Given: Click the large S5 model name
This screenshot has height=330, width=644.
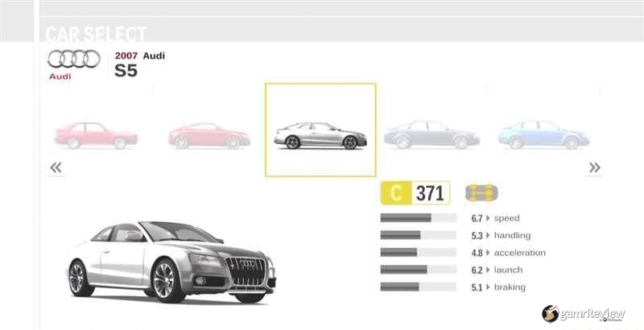Looking at the screenshot, I should point(126,71).
